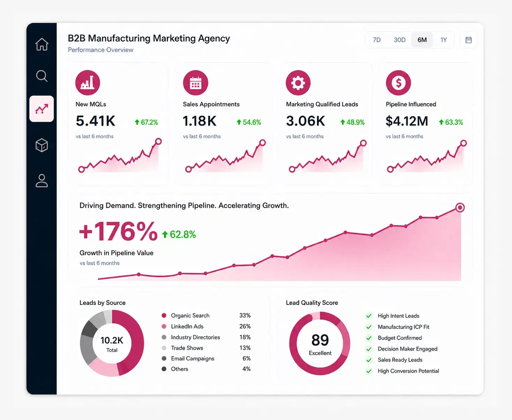Click the Industry Directories legend dot
Screen dimensions: 512x420
coord(164,337)
